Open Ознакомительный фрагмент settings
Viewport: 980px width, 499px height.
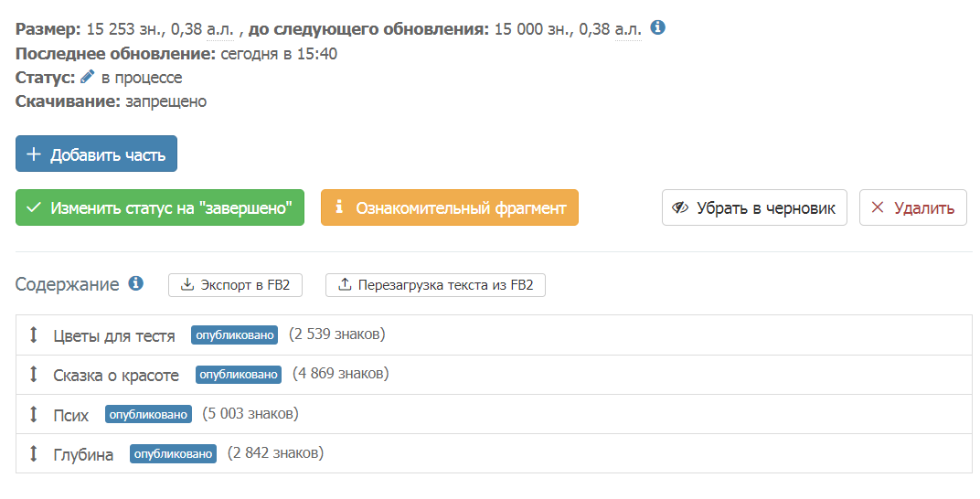450,207
